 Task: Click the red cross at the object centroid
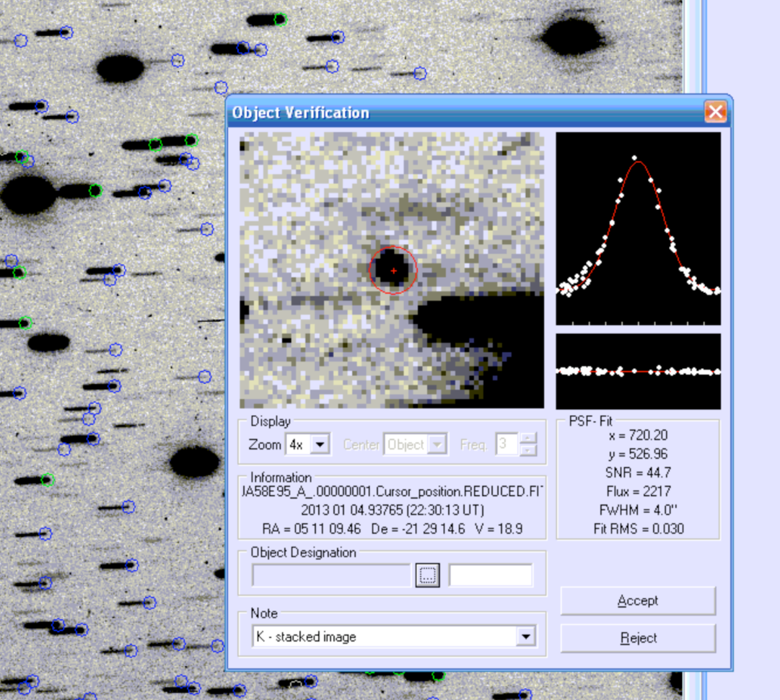point(393,270)
